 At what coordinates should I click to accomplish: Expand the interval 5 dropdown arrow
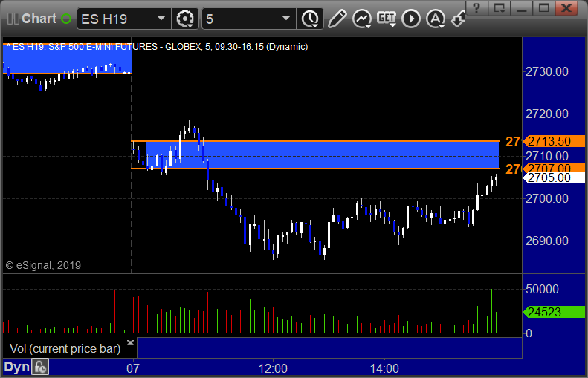pyautogui.click(x=286, y=19)
